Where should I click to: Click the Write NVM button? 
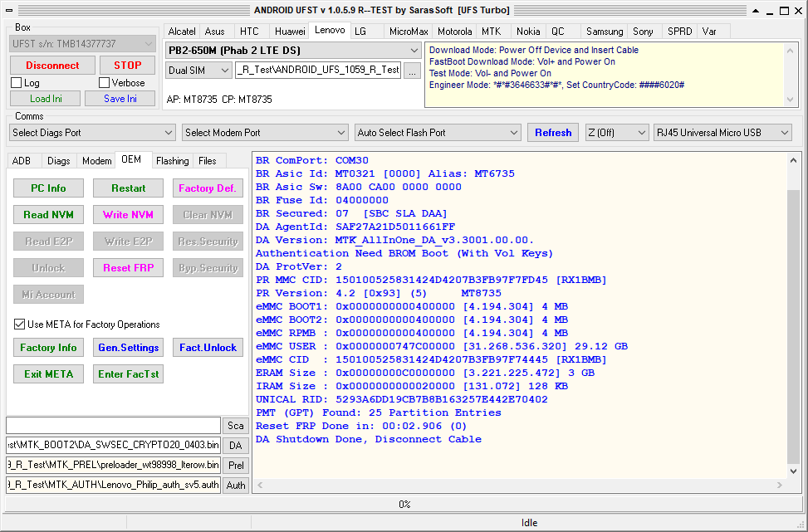[x=129, y=215]
